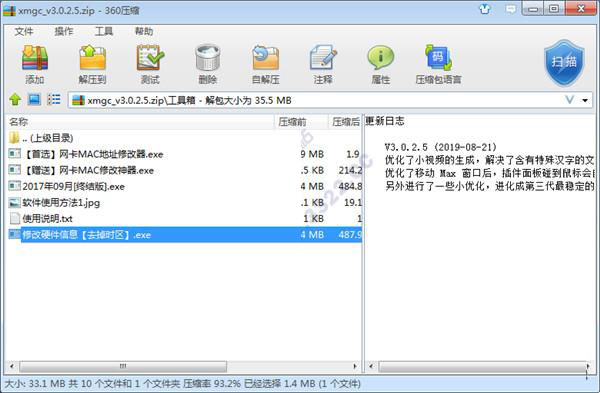Sort by 压缩前 column header
The image size is (600, 393).
293,122
